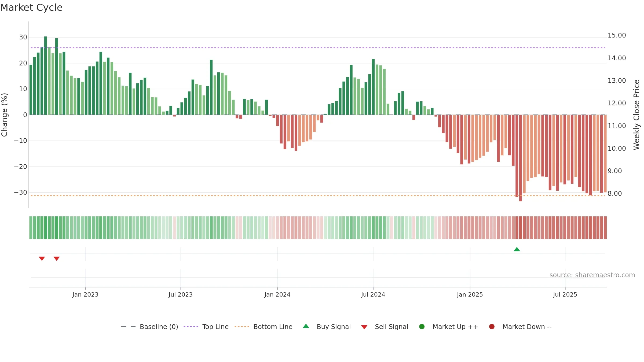Screen dimensions: 644x362
Task: Click the Jan 2024 axis label
Action: click(277, 294)
